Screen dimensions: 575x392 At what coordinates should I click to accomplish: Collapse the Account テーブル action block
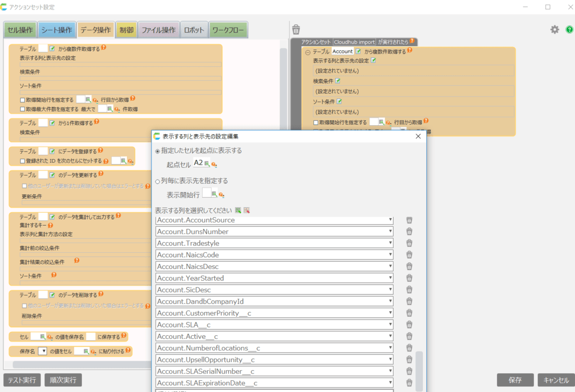tap(308, 52)
